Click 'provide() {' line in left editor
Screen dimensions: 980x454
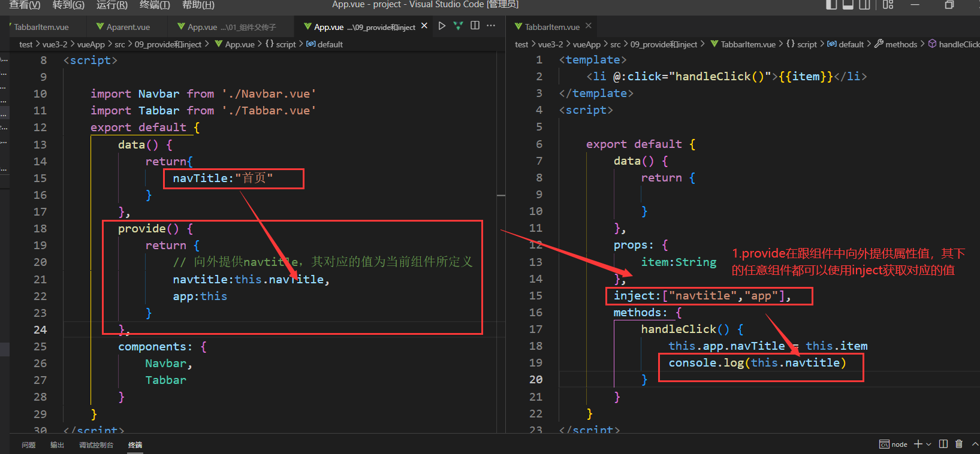coord(155,228)
